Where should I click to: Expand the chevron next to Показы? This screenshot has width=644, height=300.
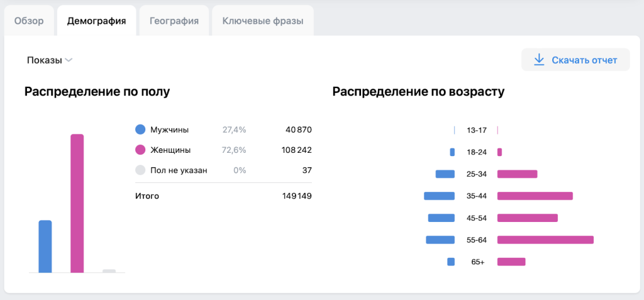(69, 60)
